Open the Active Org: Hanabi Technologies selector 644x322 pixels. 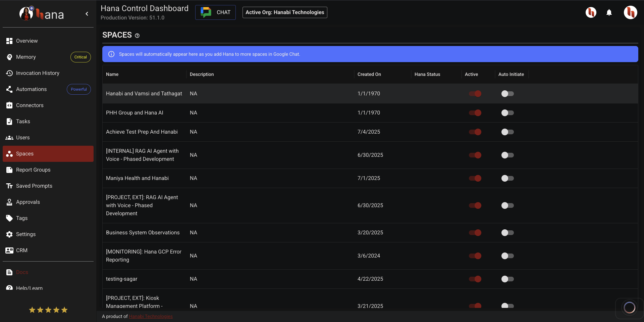285,12
